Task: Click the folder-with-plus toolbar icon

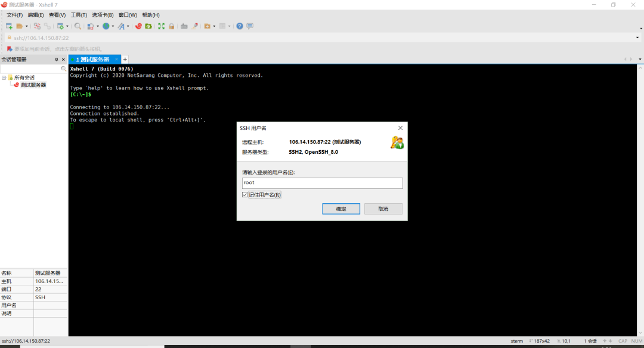Action: pyautogui.click(x=208, y=26)
